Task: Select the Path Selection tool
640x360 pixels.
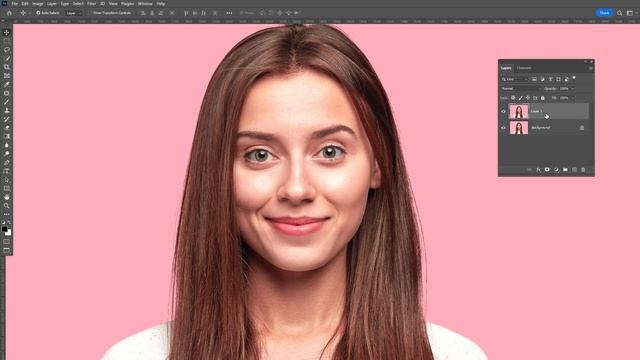Action: (7, 180)
